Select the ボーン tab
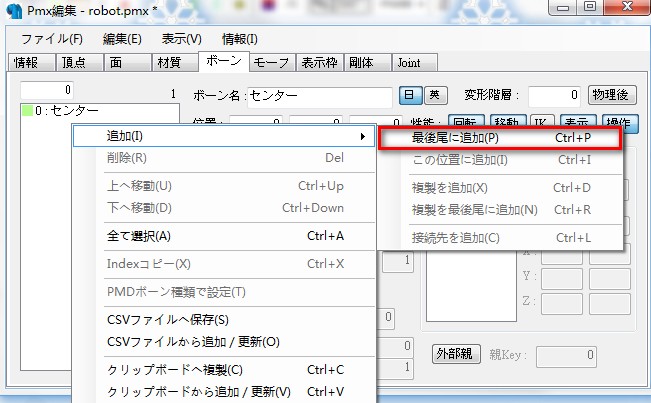This screenshot has width=651, height=403. (x=224, y=61)
